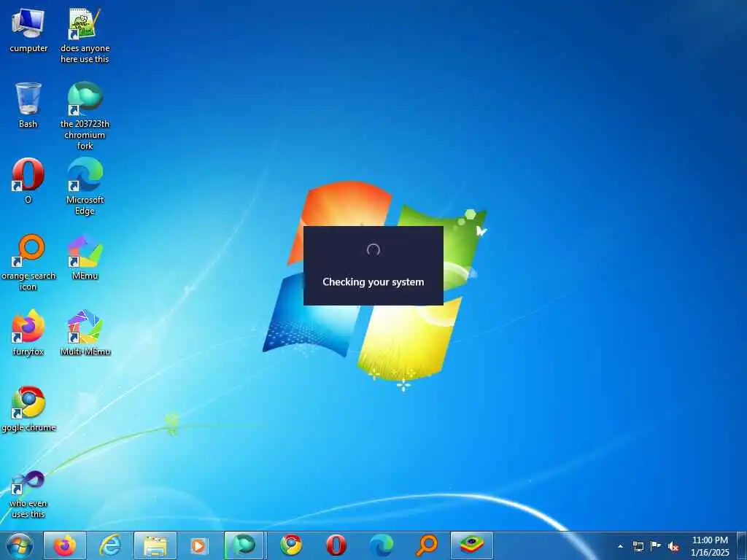Select the 'does anyone here use this' shortcut
Viewport: 747px width, 560px height.
pos(85,36)
